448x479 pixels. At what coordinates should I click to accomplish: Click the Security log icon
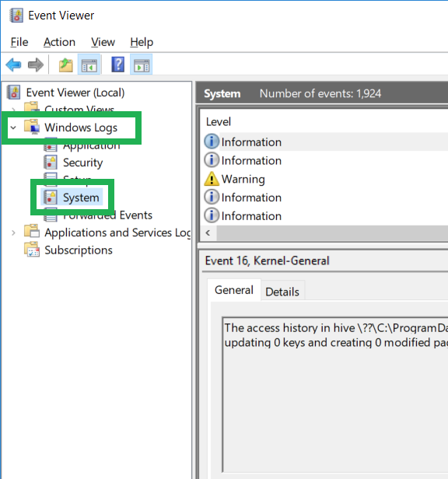[50, 163]
